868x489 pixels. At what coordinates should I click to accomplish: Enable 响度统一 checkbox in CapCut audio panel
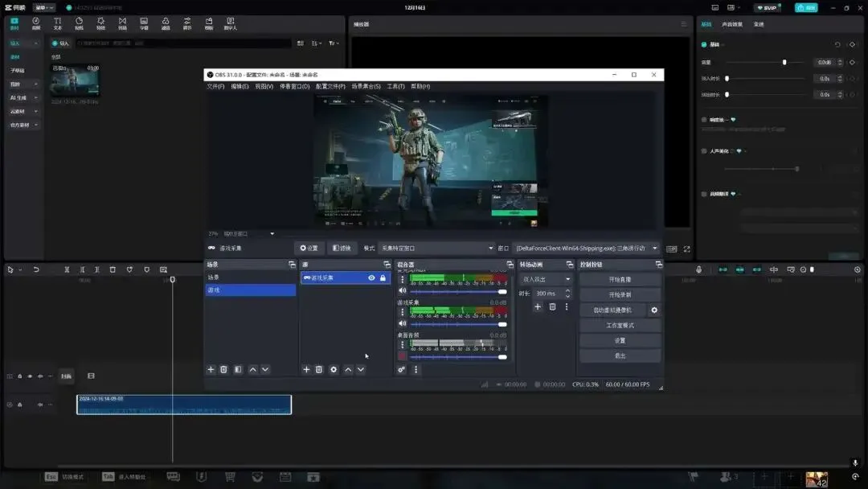pos(704,120)
